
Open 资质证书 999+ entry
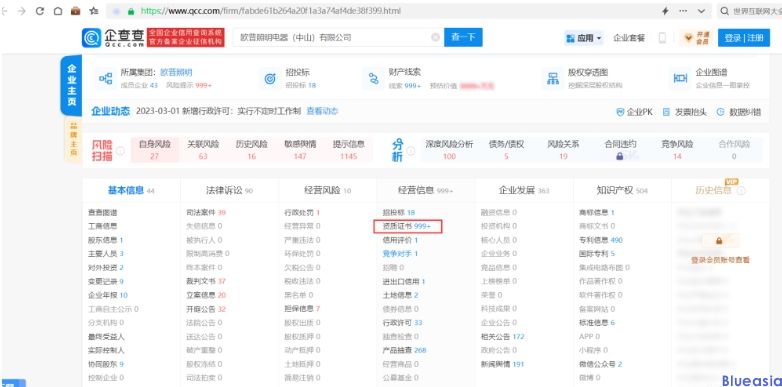[407, 226]
